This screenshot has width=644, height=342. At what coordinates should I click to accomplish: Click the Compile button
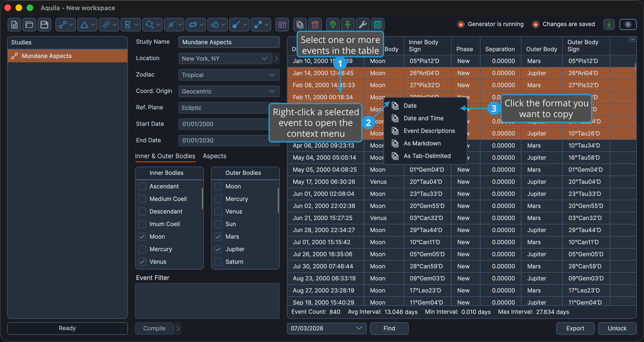(x=154, y=328)
